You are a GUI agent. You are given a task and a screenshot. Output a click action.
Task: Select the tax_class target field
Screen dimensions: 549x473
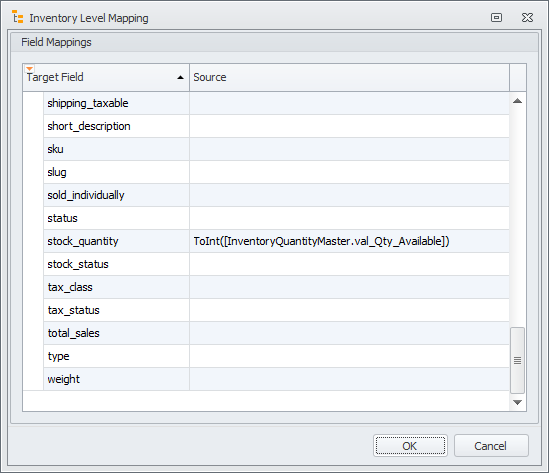[x=116, y=287]
